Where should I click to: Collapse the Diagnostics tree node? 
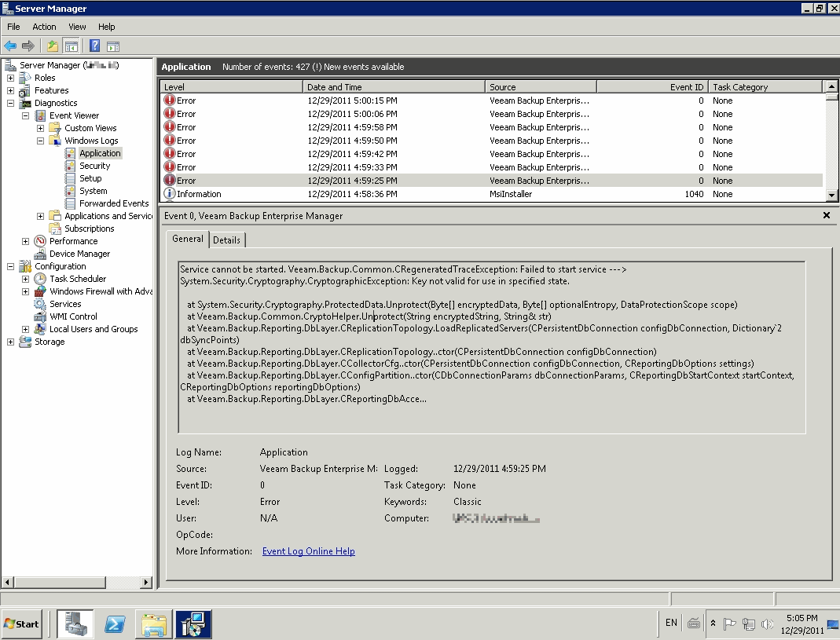pyautogui.click(x=10, y=103)
